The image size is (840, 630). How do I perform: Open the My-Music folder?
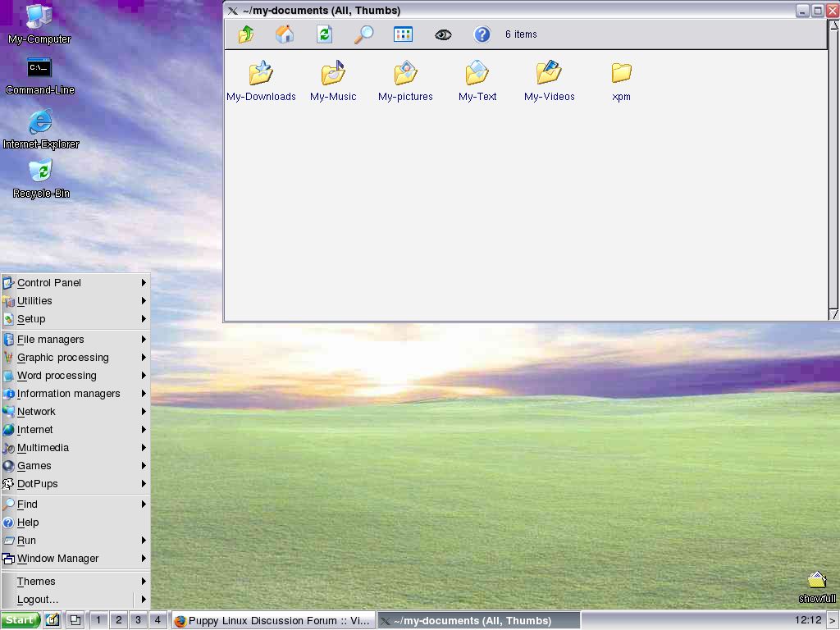(333, 81)
